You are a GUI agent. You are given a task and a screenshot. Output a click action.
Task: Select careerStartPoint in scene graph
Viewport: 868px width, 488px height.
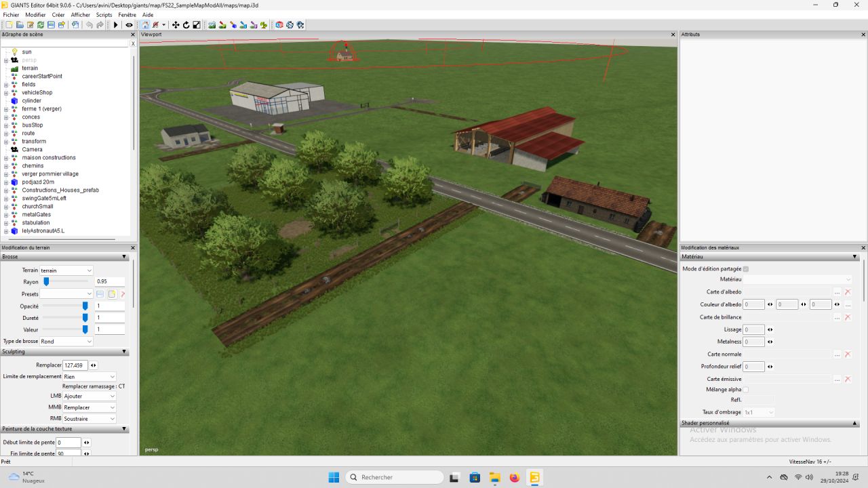pyautogui.click(x=42, y=76)
